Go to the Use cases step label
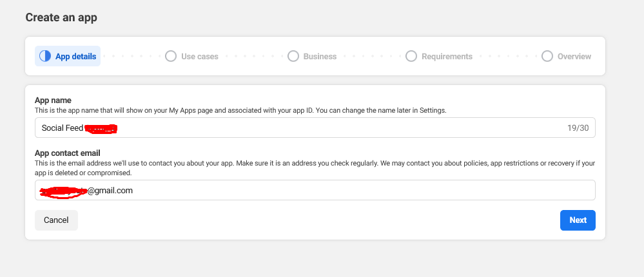This screenshot has height=277, width=644. coord(199,57)
